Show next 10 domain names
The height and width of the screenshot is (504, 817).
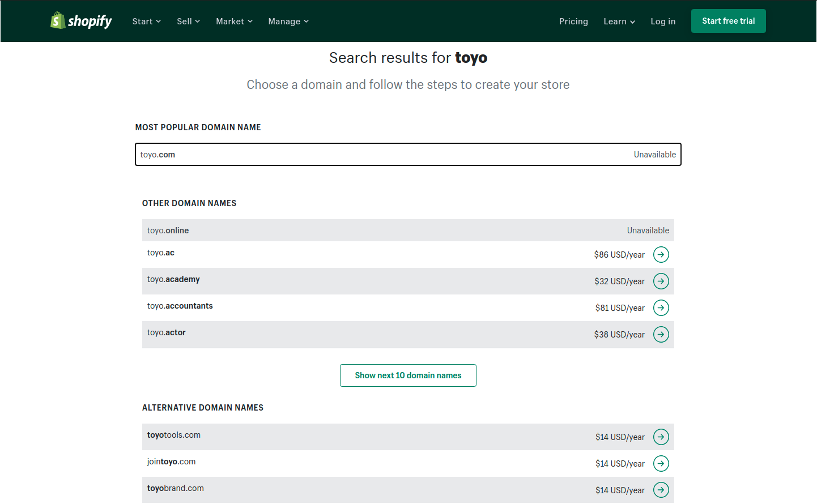tap(408, 375)
